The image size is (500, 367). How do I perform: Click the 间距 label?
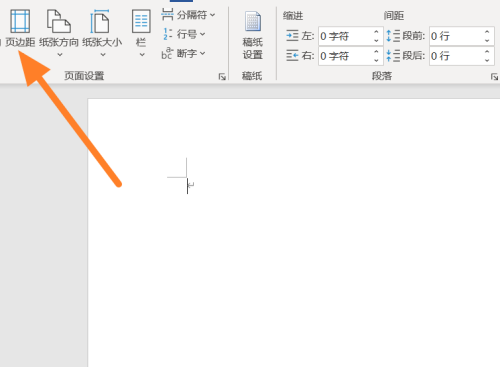pyautogui.click(x=394, y=16)
